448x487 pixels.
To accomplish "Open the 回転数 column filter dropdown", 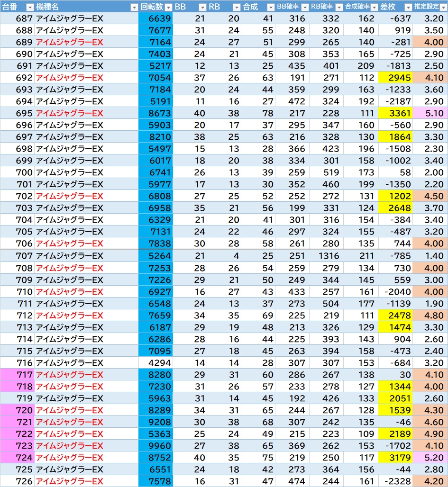I will pyautogui.click(x=168, y=7).
